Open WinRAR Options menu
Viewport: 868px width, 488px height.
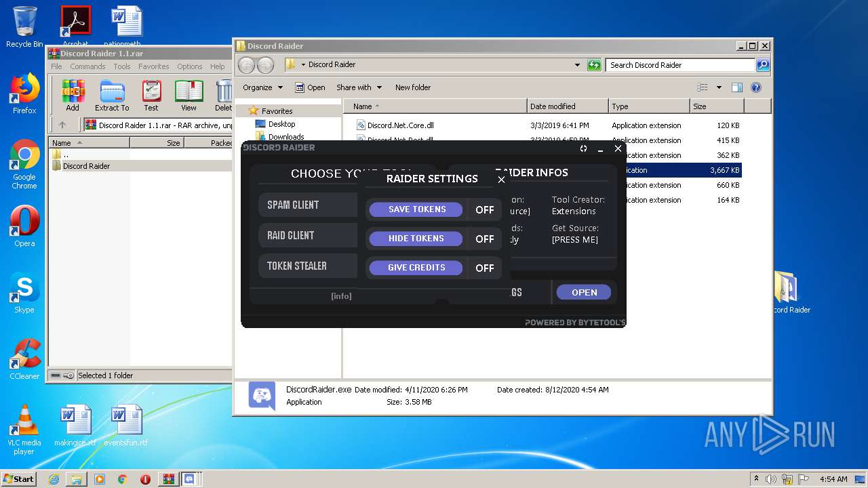190,66
